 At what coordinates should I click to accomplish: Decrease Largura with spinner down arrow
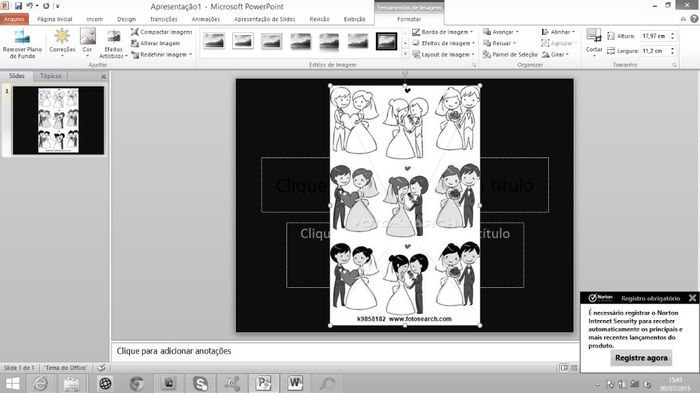click(x=673, y=54)
